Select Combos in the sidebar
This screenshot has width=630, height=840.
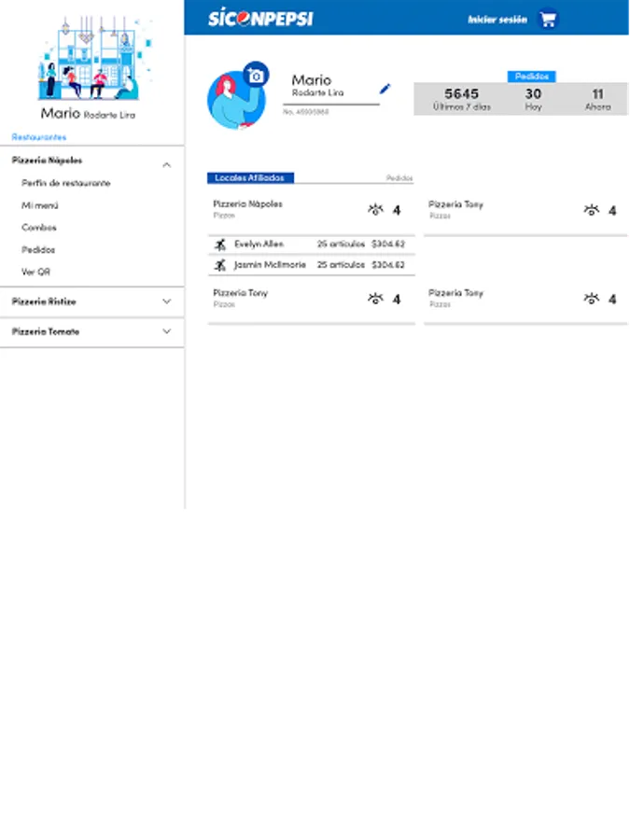point(38,228)
